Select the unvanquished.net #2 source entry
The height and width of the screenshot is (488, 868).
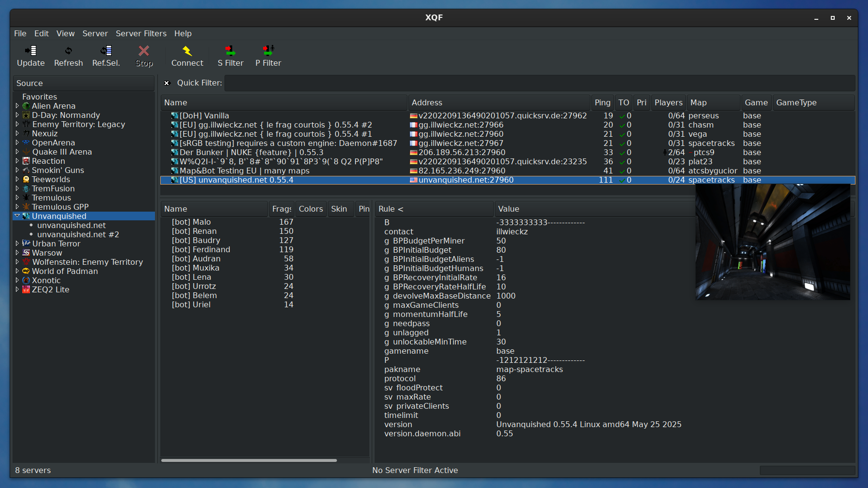[x=78, y=234]
